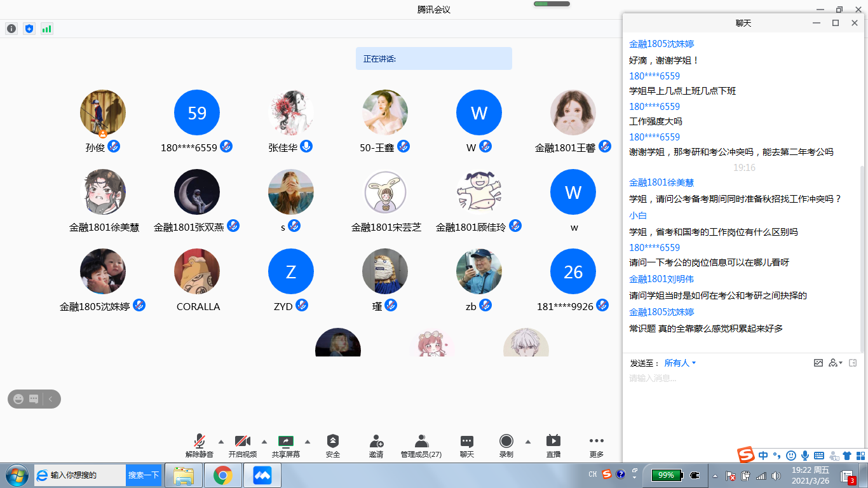Expand the arrow next to 解除静音

(221, 442)
